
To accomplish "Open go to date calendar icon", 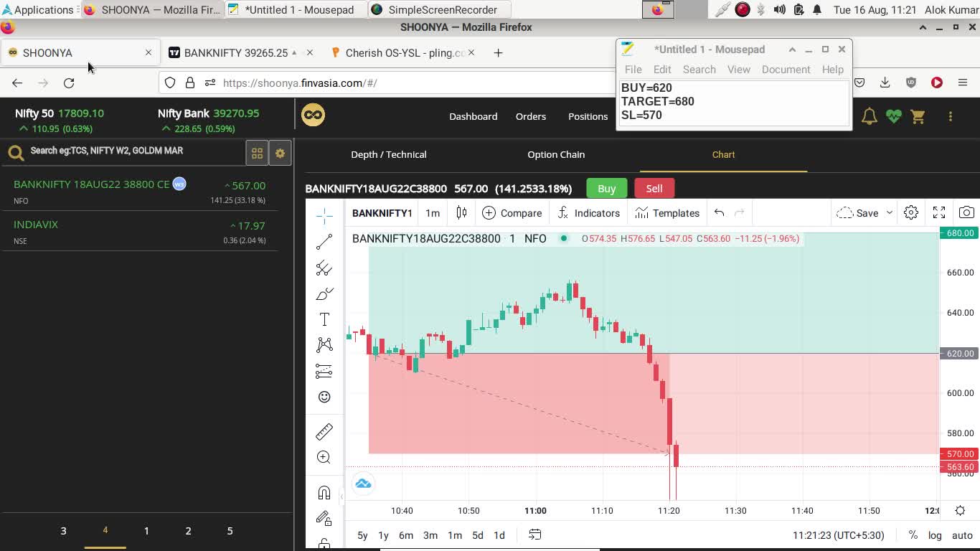I will (534, 534).
